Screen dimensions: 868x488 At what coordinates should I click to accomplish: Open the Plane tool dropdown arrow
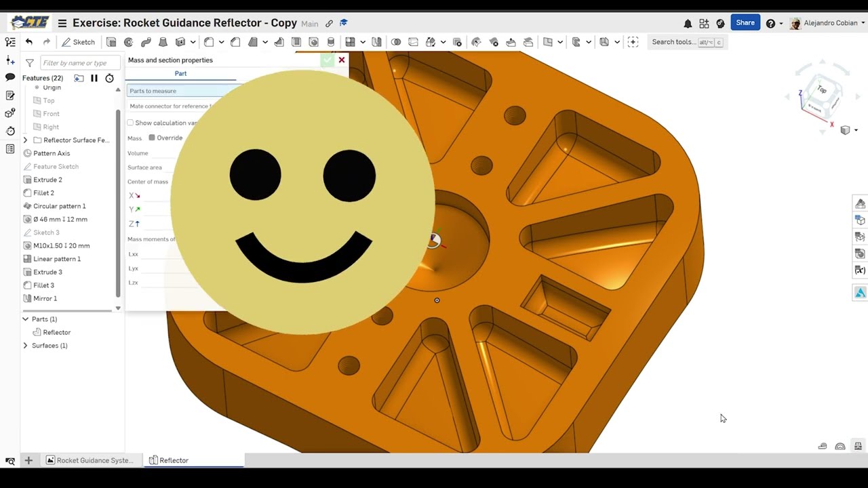point(560,42)
